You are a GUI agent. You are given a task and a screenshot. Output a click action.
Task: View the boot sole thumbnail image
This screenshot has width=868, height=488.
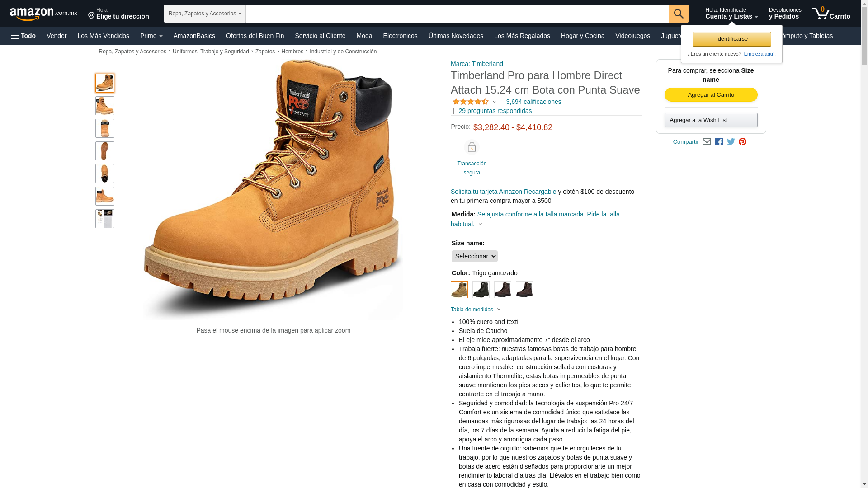point(105,151)
